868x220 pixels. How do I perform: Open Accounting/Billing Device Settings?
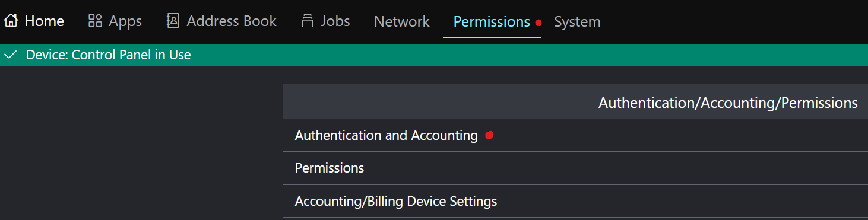point(575,202)
